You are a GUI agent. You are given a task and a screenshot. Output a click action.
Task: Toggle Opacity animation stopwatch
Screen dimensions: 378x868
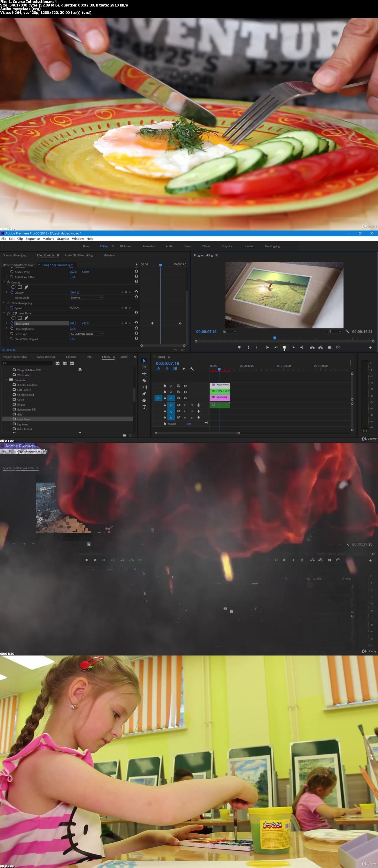coord(12,292)
